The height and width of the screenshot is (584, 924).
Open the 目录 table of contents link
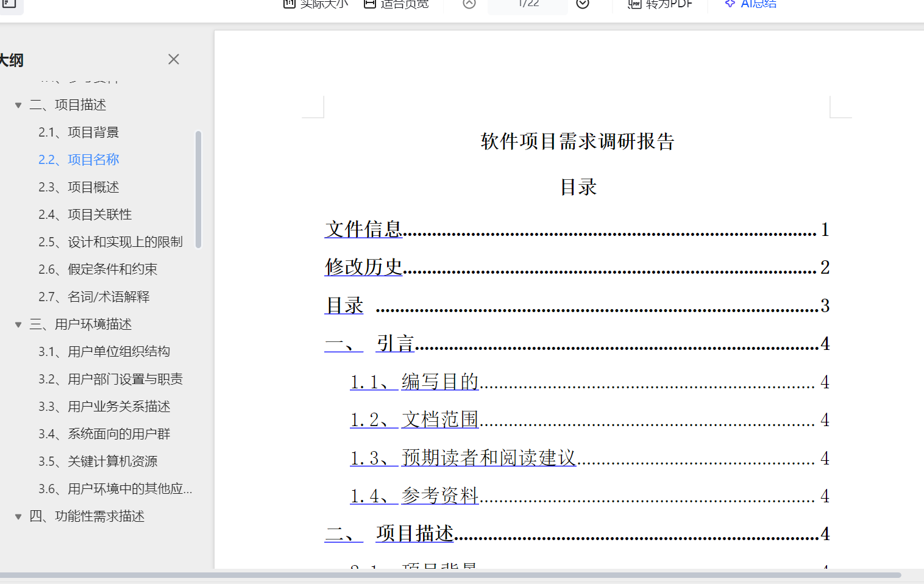344,305
